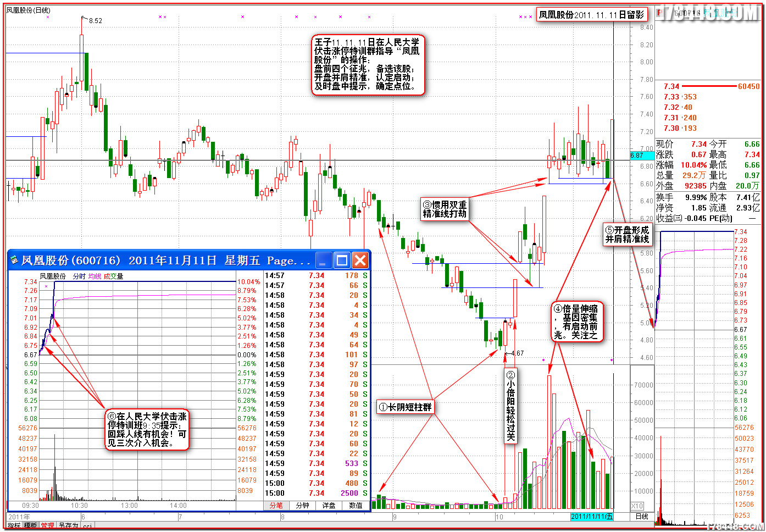Click the 量比 0.97 quote value
Viewport: 766px width, 532px height.
coord(752,175)
